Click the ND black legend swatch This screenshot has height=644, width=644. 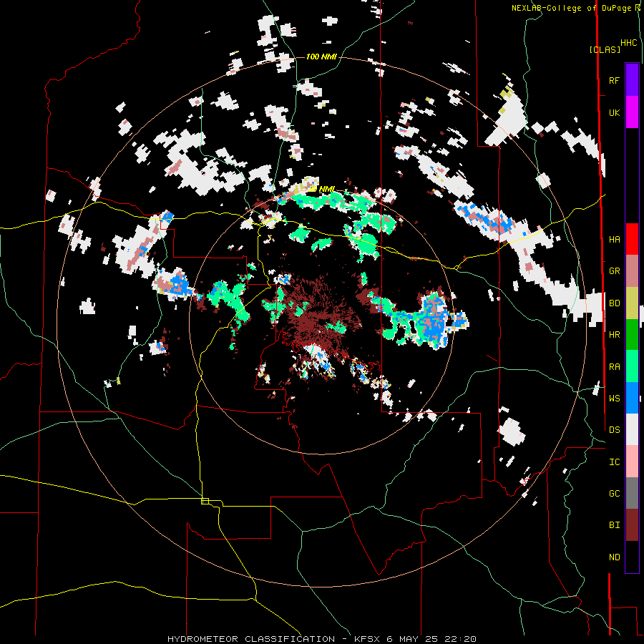click(632, 557)
